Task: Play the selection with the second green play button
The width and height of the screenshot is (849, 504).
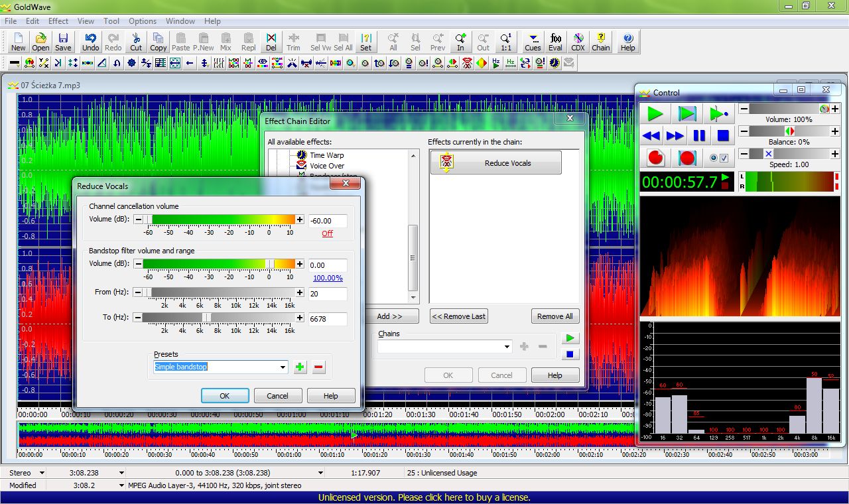Action: (686, 113)
